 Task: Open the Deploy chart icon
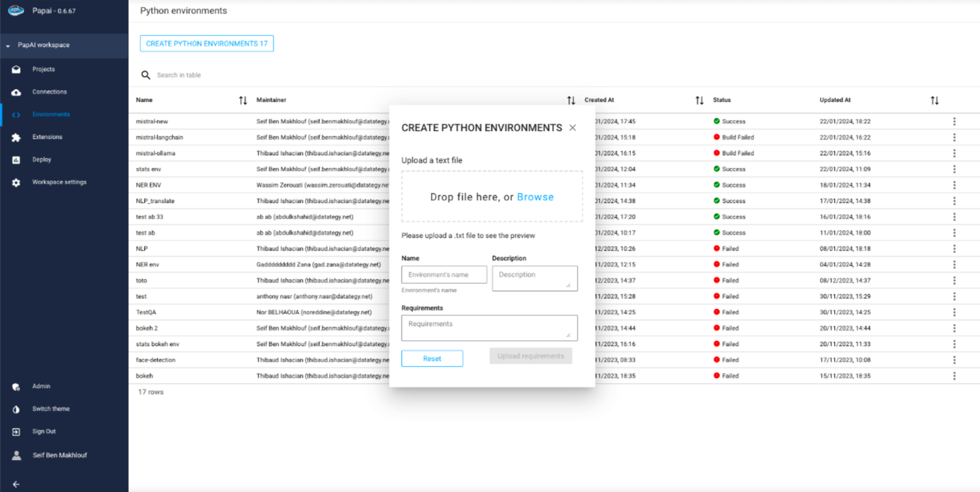[16, 160]
